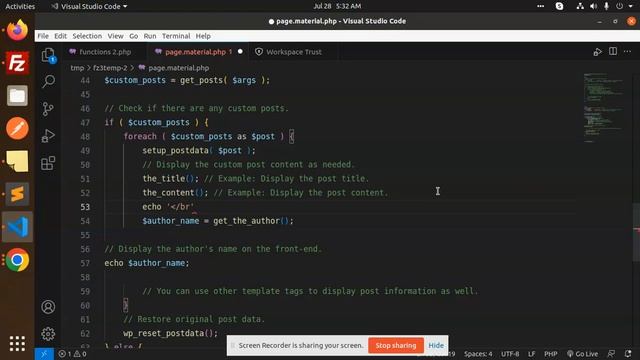Open editor More Actions ellipsis

628,51
